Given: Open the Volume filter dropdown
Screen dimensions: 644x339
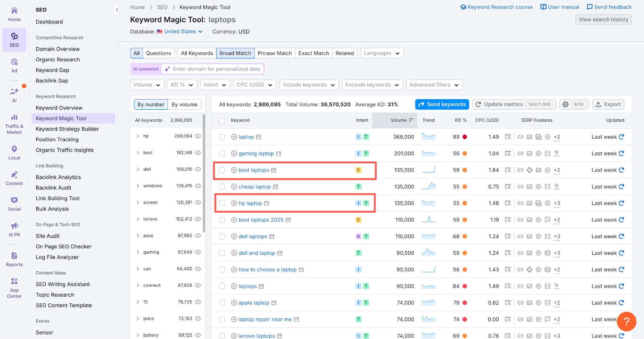Looking at the screenshot, I should tap(147, 85).
